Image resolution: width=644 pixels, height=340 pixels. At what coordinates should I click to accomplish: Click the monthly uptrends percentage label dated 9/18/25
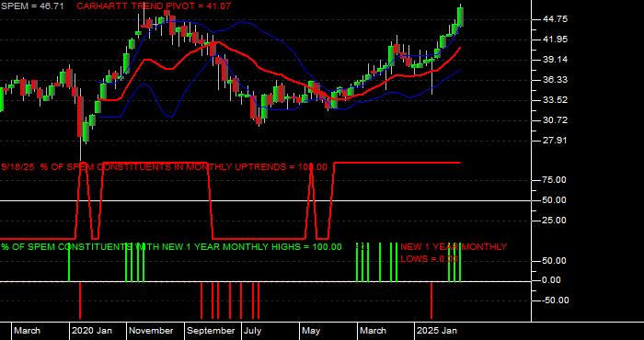click(165, 167)
